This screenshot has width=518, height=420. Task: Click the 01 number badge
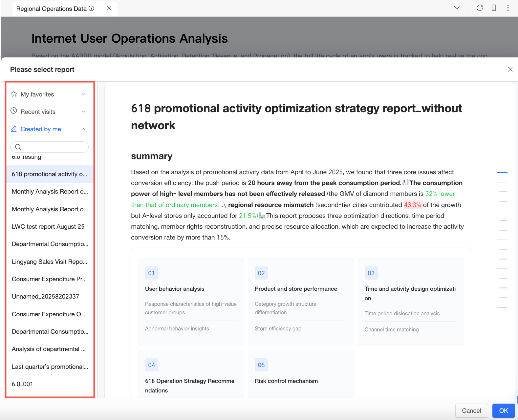[x=151, y=273]
